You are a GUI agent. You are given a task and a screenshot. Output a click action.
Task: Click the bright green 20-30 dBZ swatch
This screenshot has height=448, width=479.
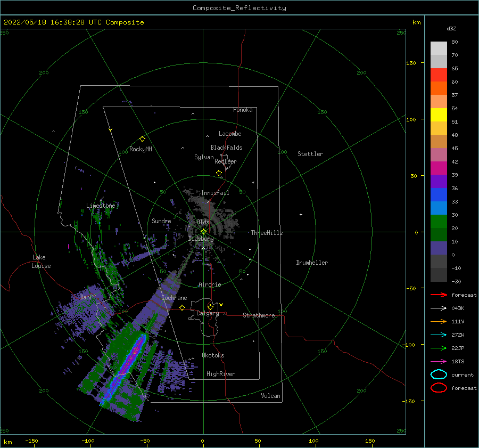(x=439, y=222)
